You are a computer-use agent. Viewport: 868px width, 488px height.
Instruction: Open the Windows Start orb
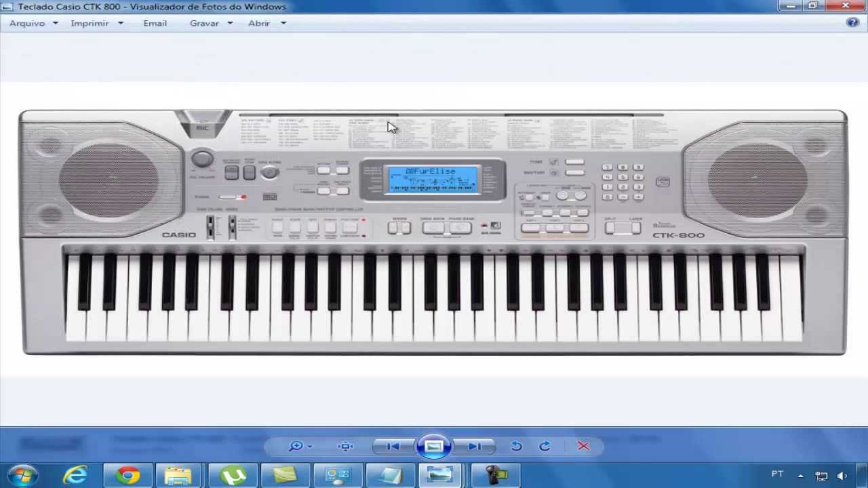point(23,475)
